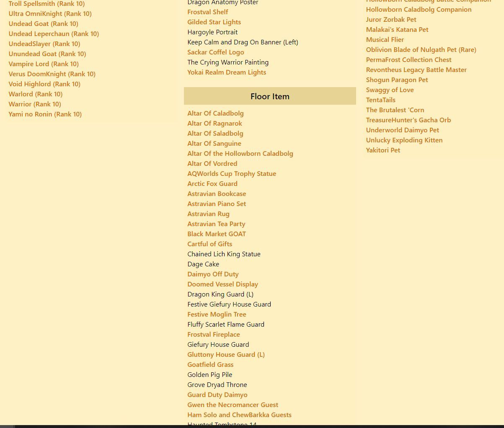Image resolution: width=504 pixels, height=428 pixels.
Task: Click Vampire Lord (Rank 10) link
Action: pyautogui.click(x=44, y=64)
